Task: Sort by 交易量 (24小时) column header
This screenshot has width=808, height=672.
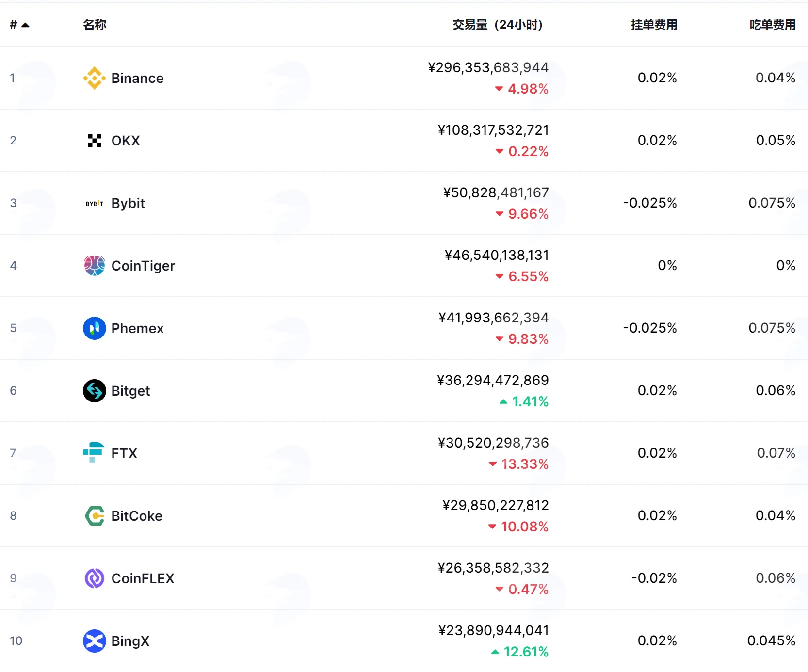Action: coord(498,25)
